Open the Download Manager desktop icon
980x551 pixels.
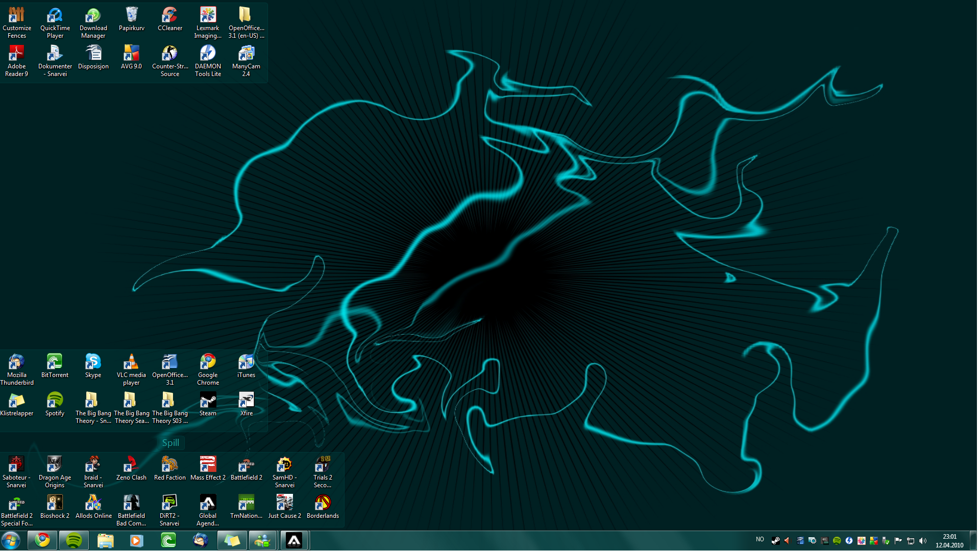93,23
